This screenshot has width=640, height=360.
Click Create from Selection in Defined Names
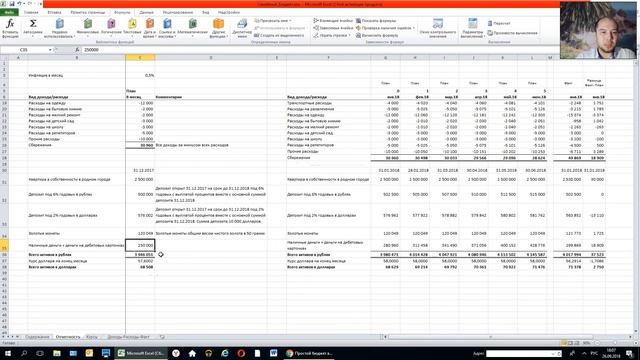tap(279, 35)
